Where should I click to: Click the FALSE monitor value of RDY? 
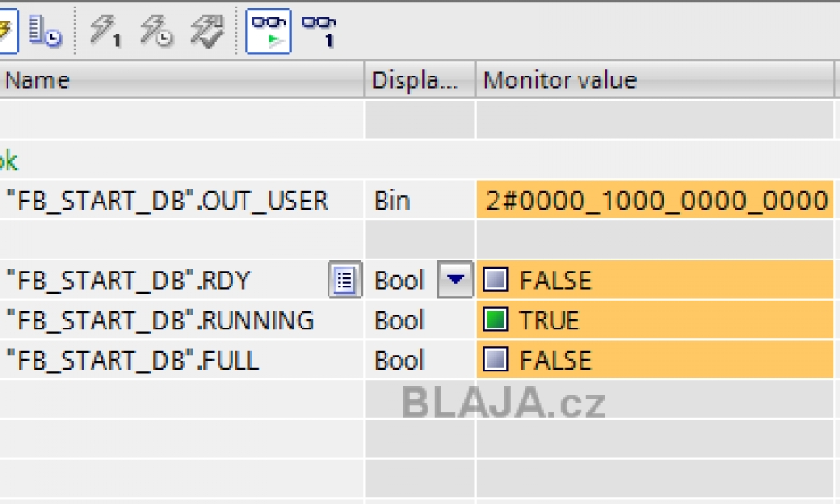click(x=654, y=280)
